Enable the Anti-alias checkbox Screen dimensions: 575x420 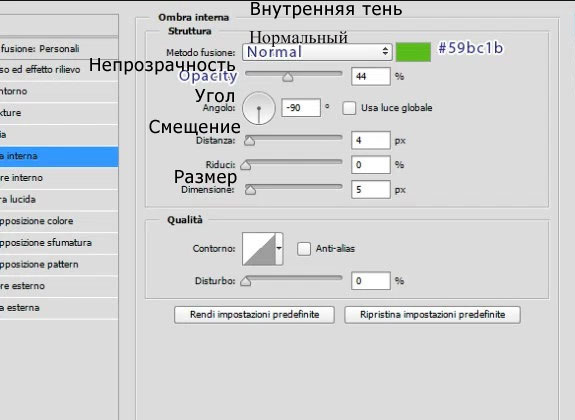304,249
